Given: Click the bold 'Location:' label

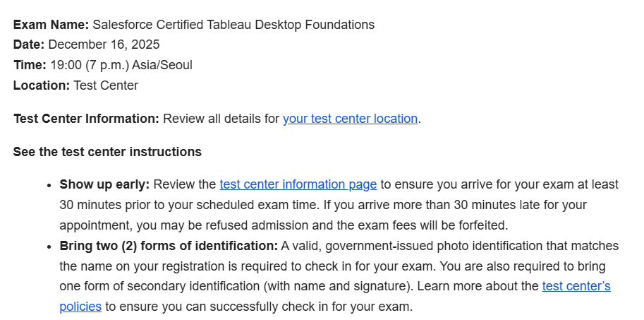Looking at the screenshot, I should [42, 86].
